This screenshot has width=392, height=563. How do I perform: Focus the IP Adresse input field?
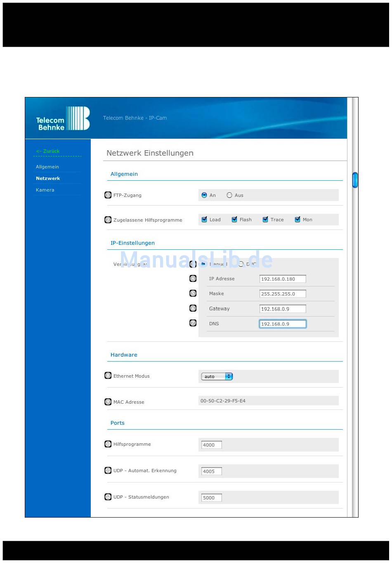[283, 279]
